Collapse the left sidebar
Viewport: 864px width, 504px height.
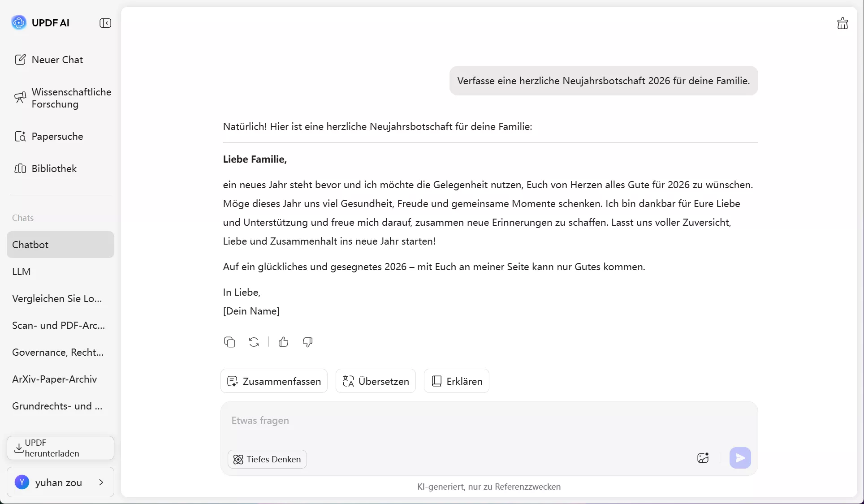point(105,23)
